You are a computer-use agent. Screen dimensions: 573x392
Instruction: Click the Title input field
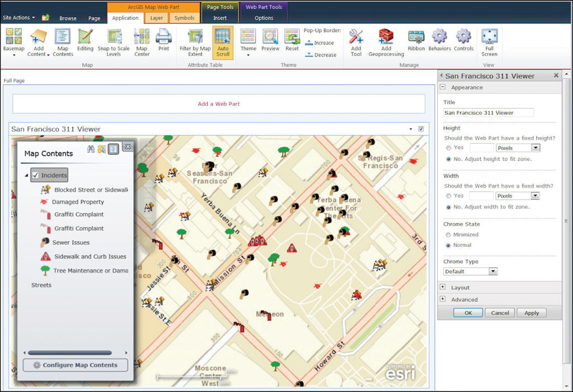coord(489,112)
